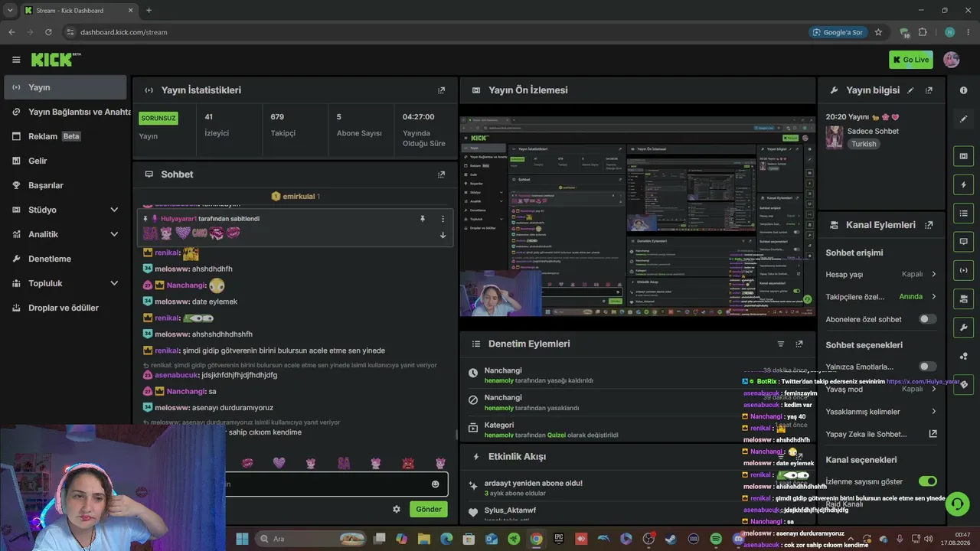The width and height of the screenshot is (980, 551).
Task: Click the profile avatar at top right
Action: pyautogui.click(x=952, y=60)
